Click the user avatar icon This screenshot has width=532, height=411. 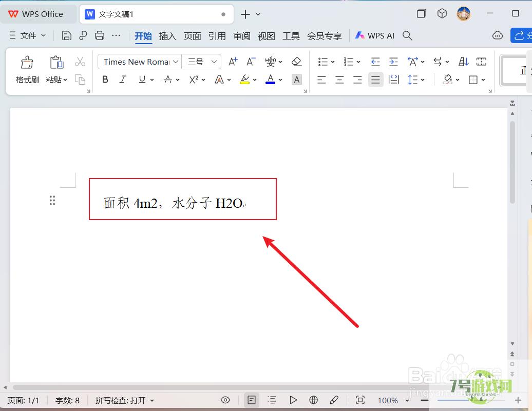[463, 14]
